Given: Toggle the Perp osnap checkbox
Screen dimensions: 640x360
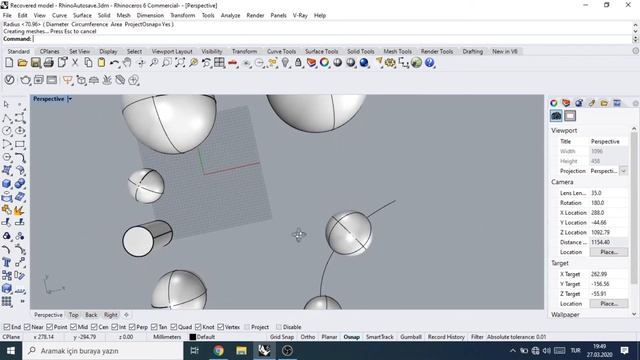Looking at the screenshot, I should point(132,327).
